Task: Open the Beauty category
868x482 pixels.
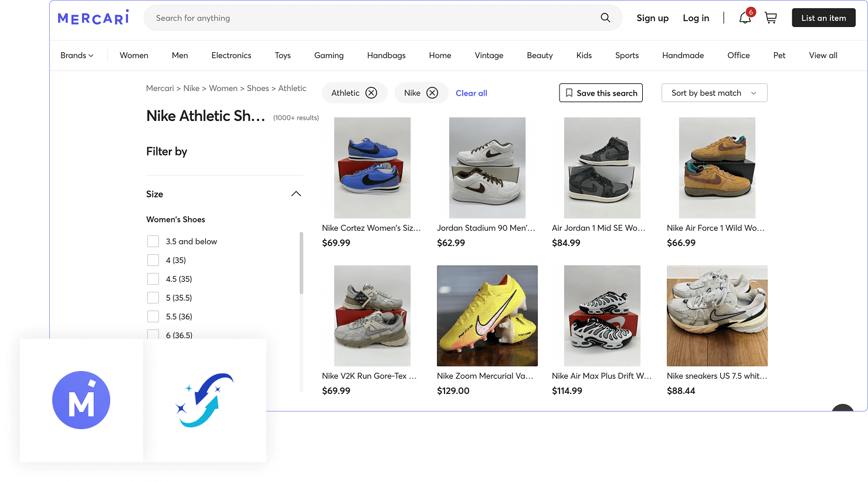Action: 540,55
